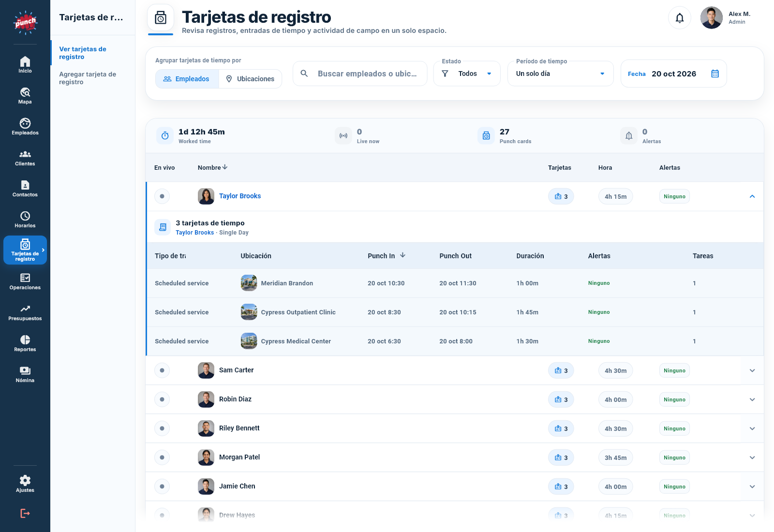The height and width of the screenshot is (532, 774).
Task: Open the Período de tiempo dropdown
Action: (561, 74)
